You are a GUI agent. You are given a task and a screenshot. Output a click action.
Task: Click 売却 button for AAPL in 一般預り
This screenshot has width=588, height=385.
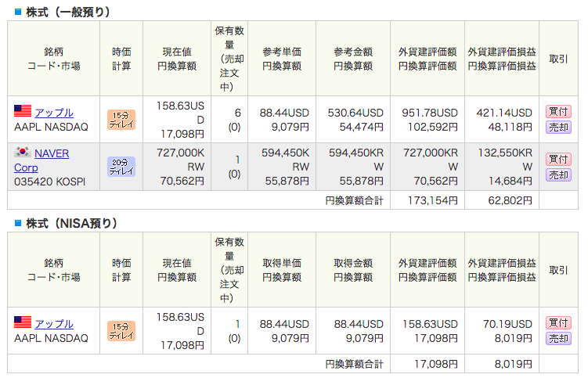click(x=558, y=128)
